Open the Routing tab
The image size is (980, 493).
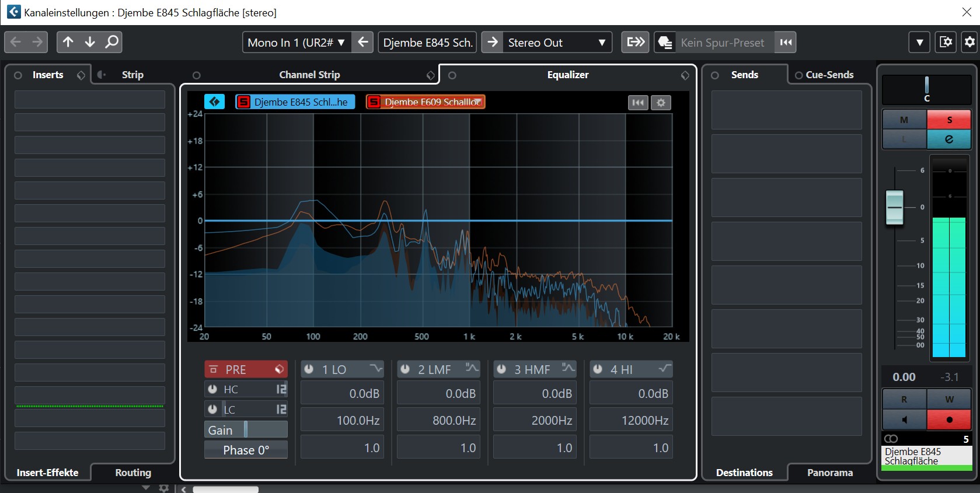(132, 473)
